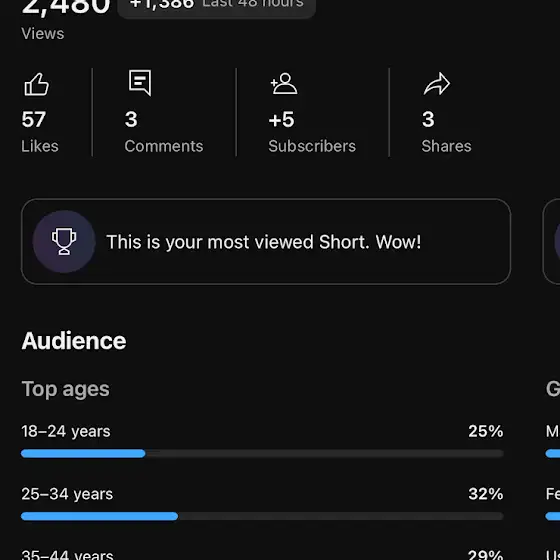Click the 18–24 years progress bar
Screen dimensions: 560x560
coord(262,454)
